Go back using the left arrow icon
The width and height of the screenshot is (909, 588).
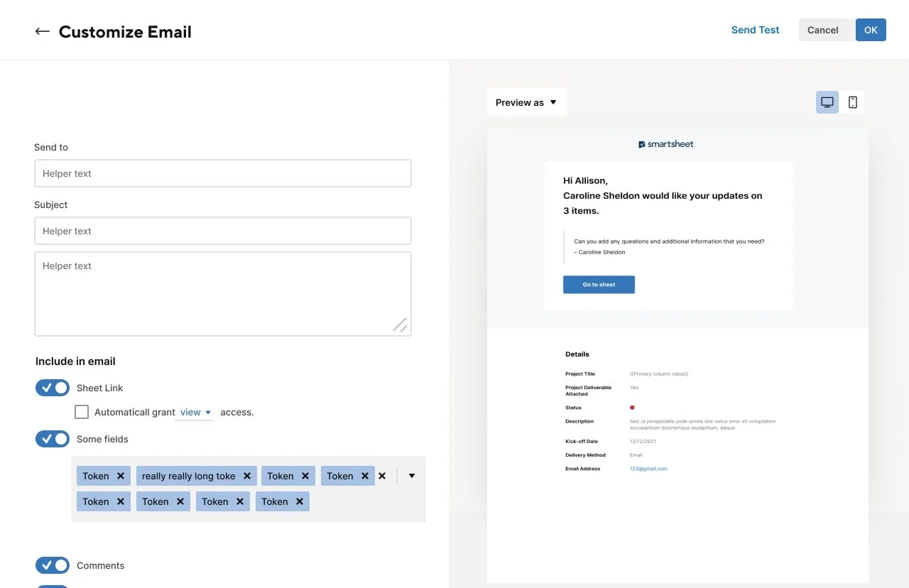[x=42, y=31]
